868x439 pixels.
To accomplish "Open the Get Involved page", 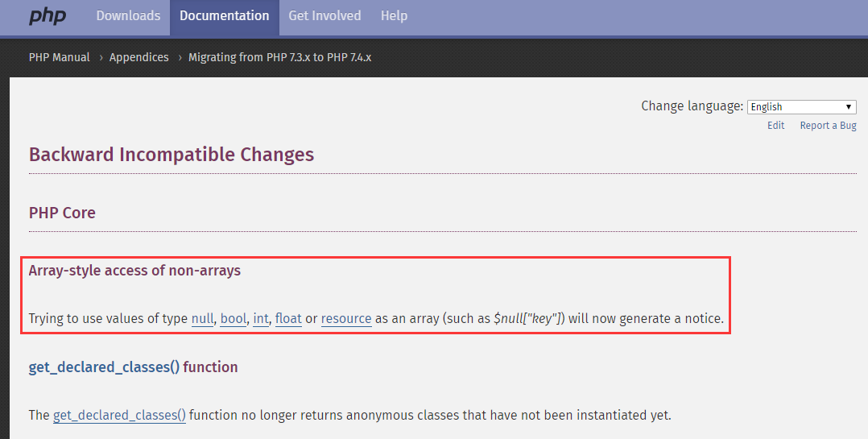I will point(324,16).
